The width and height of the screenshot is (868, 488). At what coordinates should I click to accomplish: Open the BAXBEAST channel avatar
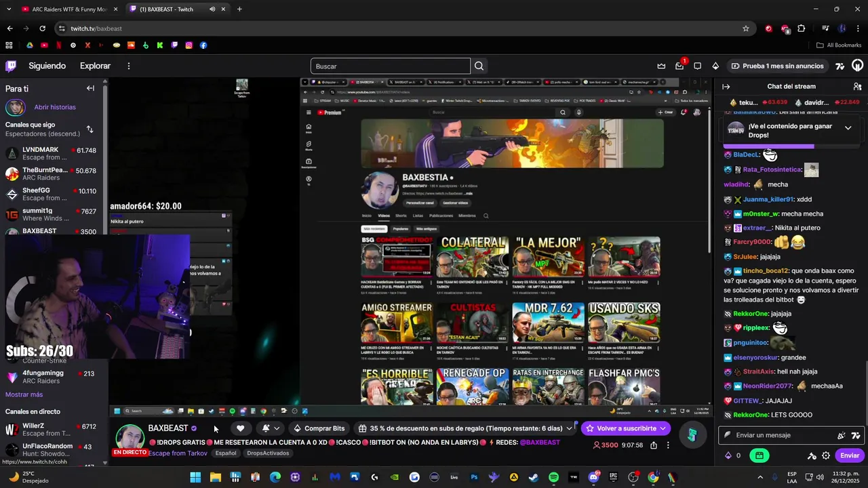point(130,437)
